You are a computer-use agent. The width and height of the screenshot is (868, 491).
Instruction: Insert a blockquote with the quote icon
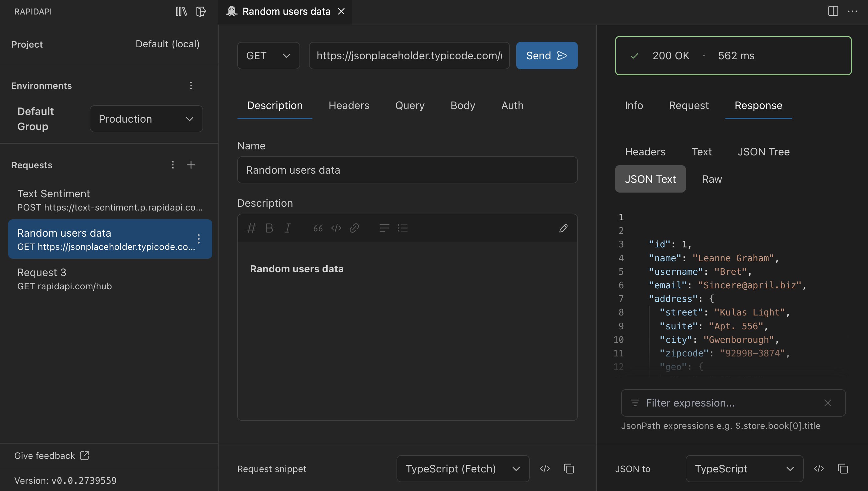[x=317, y=228]
